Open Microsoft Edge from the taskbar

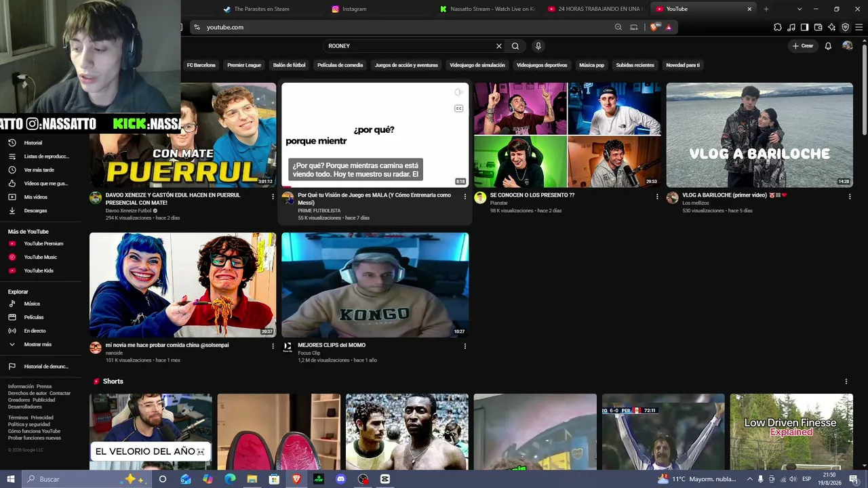[x=230, y=479]
